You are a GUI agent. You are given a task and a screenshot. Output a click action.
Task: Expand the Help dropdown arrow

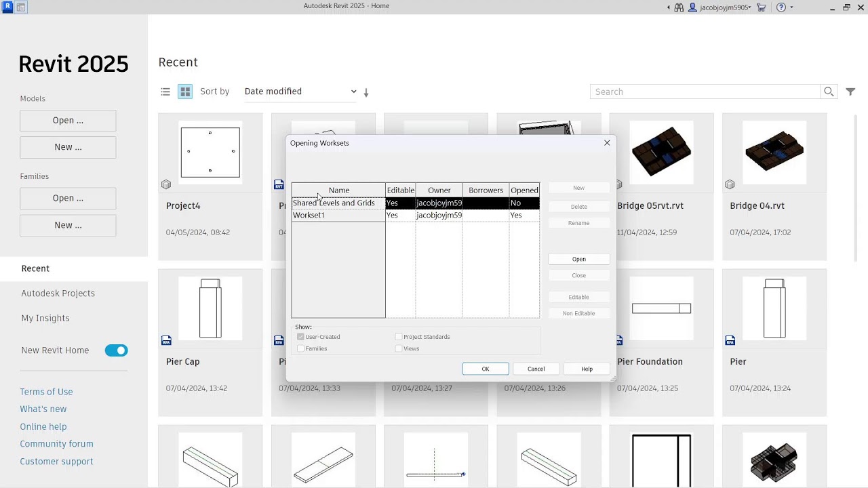click(x=791, y=7)
